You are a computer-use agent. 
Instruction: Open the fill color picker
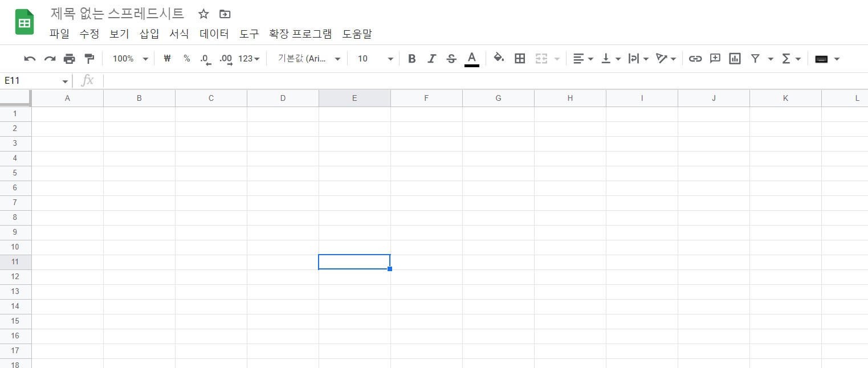click(499, 59)
